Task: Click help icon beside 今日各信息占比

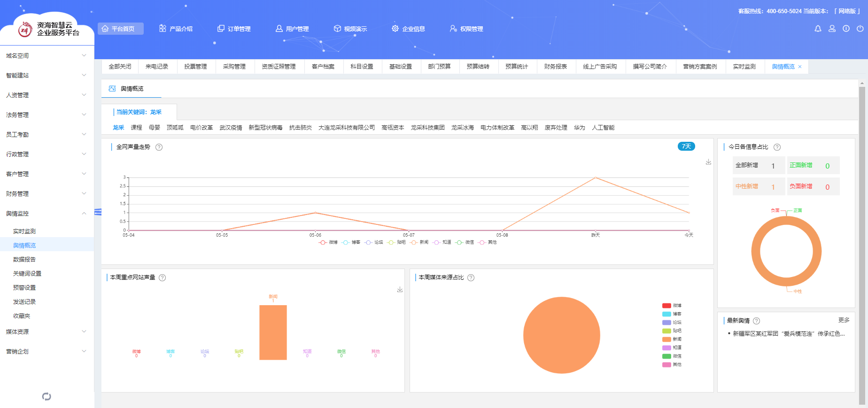Action: click(777, 147)
